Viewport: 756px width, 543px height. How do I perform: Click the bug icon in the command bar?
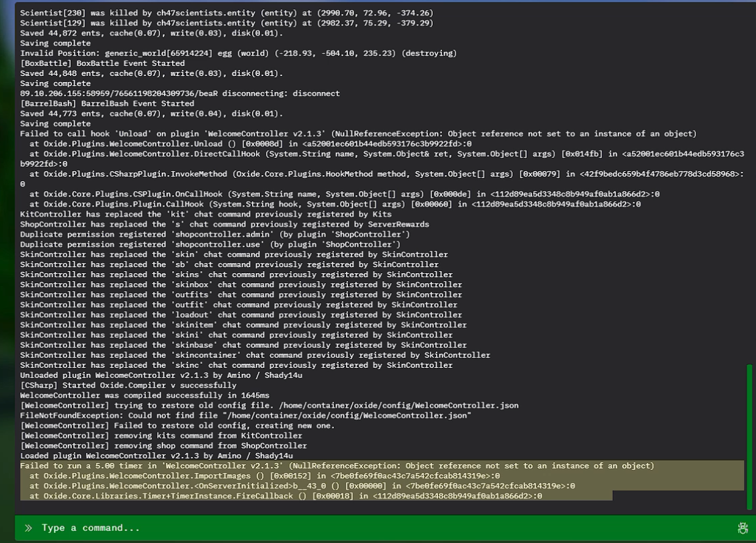(742, 528)
